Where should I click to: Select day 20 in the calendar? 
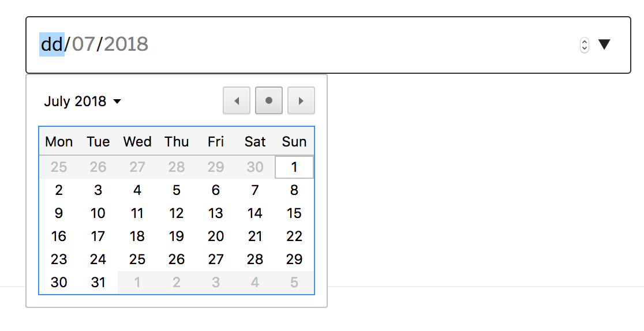point(216,236)
